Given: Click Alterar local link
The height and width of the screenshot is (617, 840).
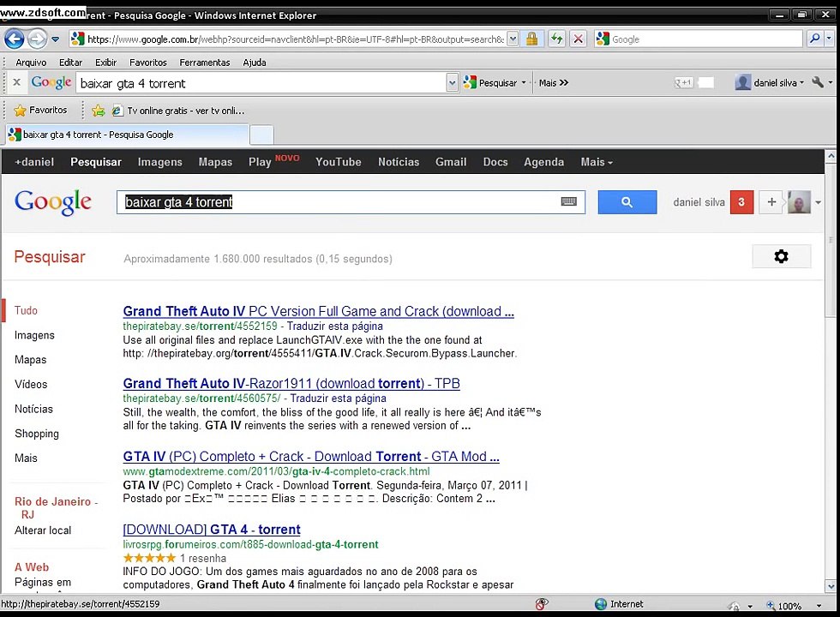Looking at the screenshot, I should [43, 530].
